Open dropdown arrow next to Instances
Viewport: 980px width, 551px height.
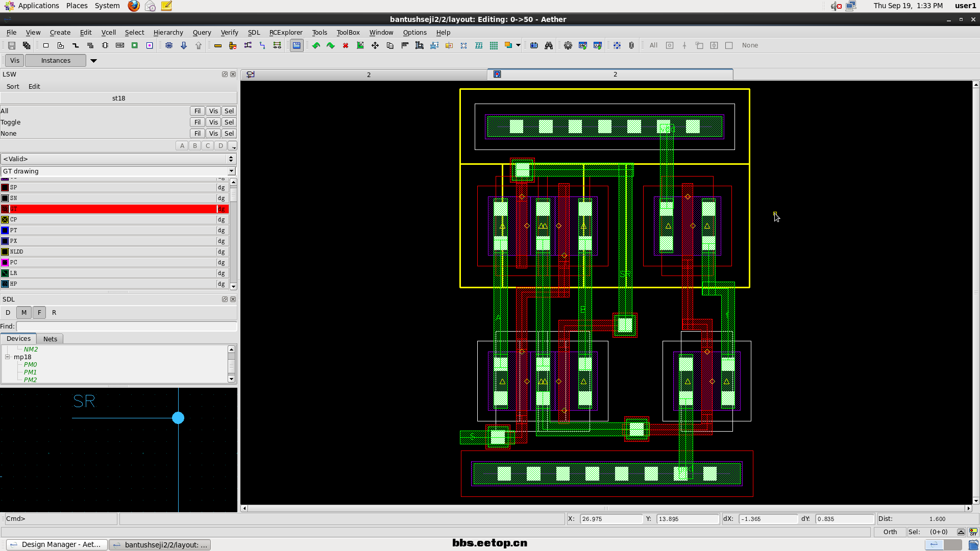pos(93,61)
